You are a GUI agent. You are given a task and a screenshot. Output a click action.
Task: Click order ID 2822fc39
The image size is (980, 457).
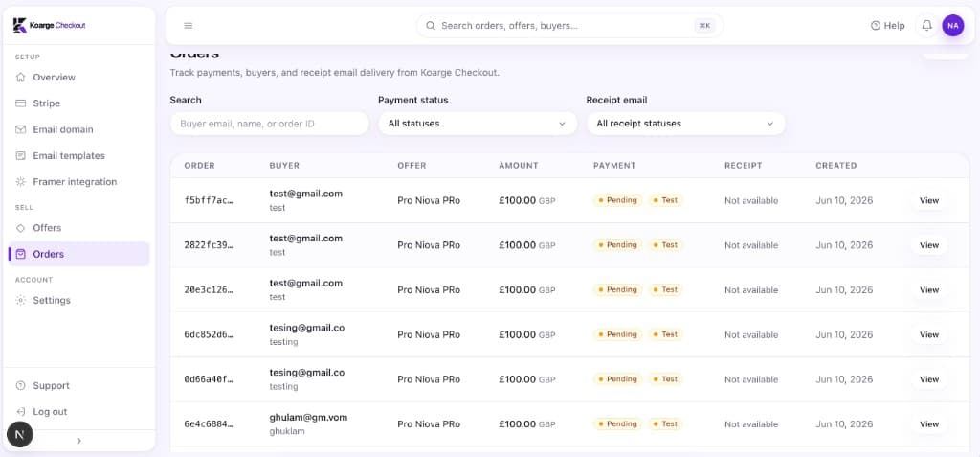click(209, 245)
